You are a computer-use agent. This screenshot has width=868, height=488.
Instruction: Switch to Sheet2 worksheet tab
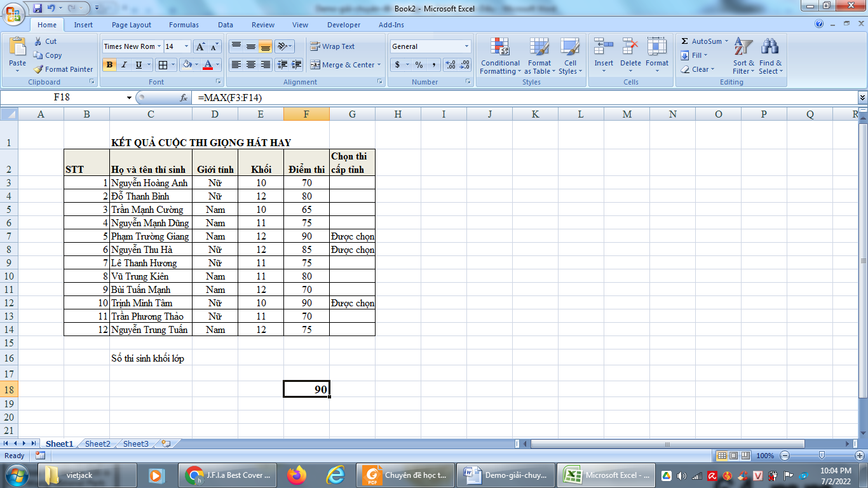click(x=98, y=444)
